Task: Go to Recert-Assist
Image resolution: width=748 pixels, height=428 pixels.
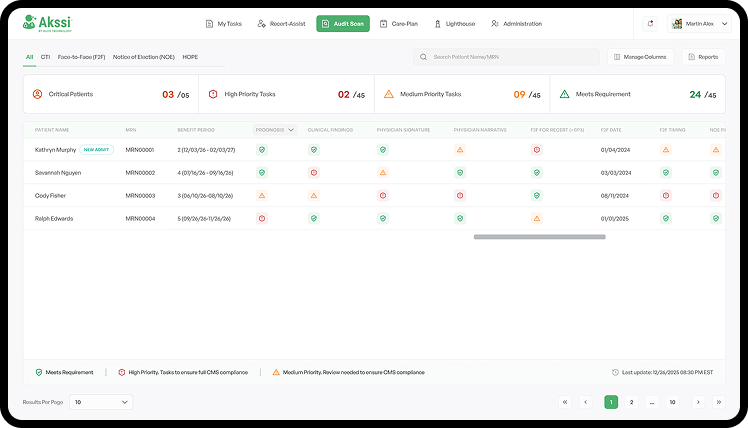Action: pyautogui.click(x=281, y=23)
